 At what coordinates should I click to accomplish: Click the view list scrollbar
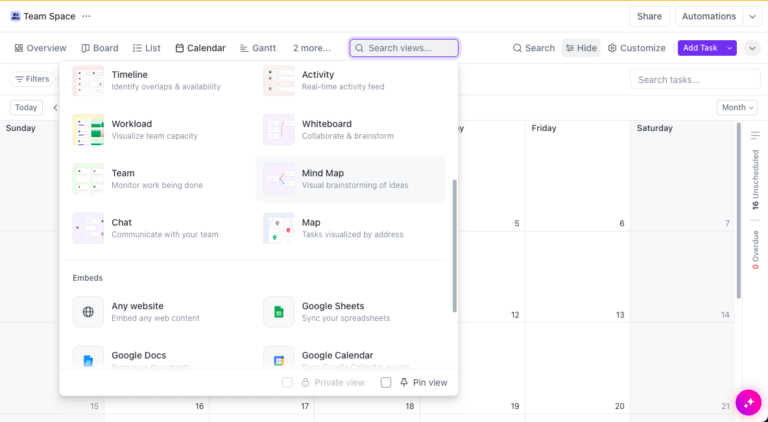454,245
